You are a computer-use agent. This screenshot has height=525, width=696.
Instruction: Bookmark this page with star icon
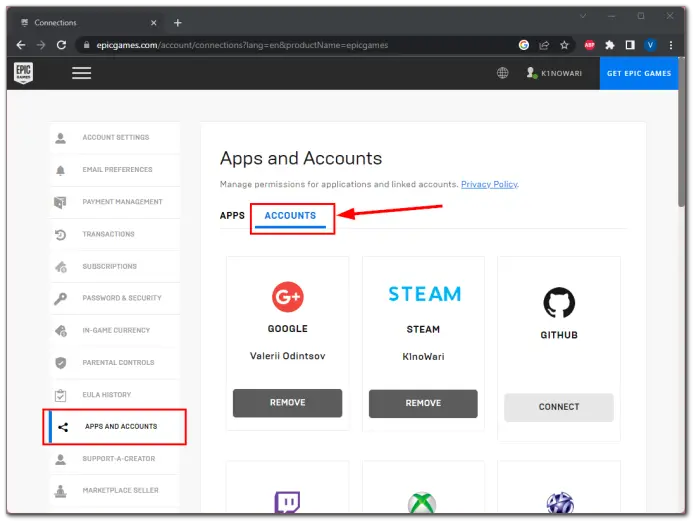coord(564,45)
